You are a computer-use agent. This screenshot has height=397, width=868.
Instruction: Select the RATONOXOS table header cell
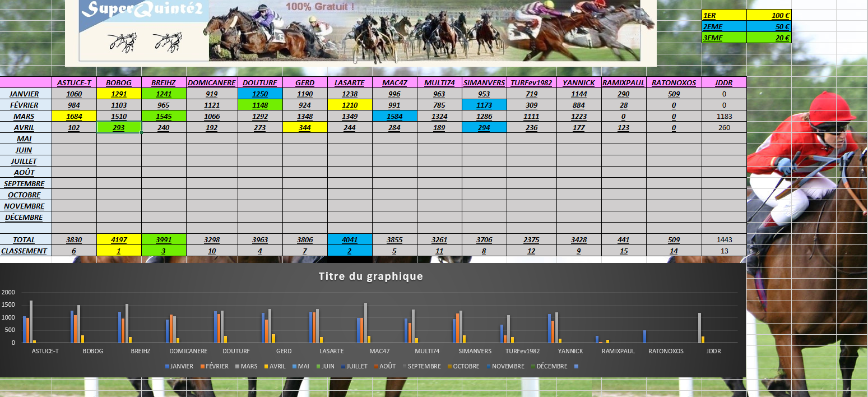[674, 82]
